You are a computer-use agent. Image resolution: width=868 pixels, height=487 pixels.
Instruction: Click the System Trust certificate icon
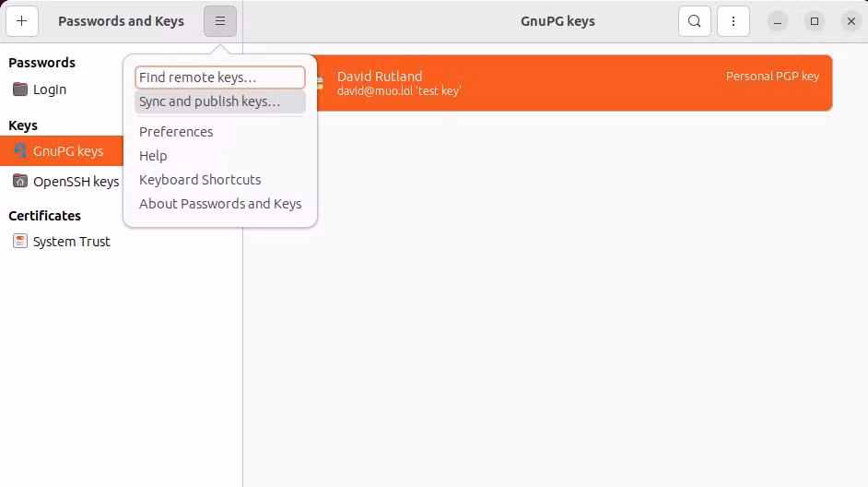click(20, 241)
